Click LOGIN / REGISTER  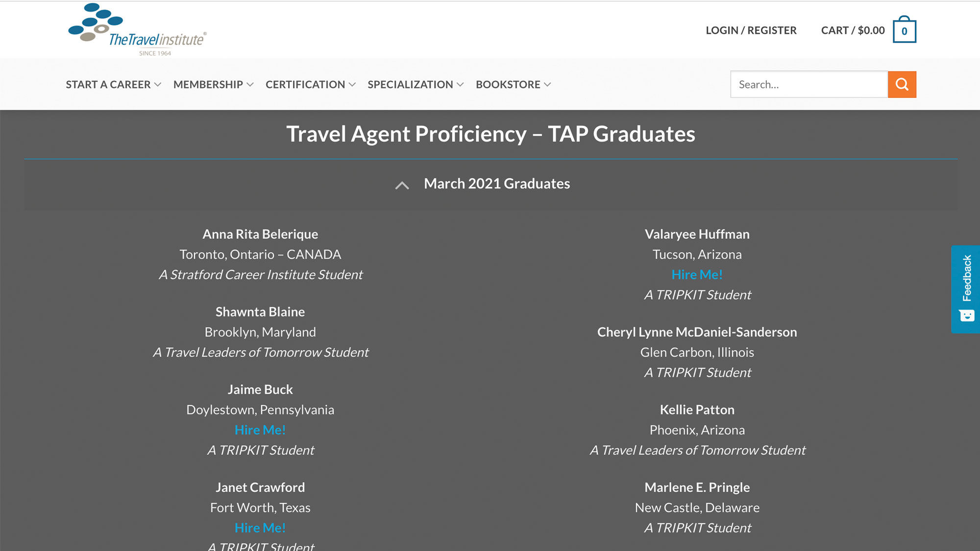pyautogui.click(x=751, y=30)
